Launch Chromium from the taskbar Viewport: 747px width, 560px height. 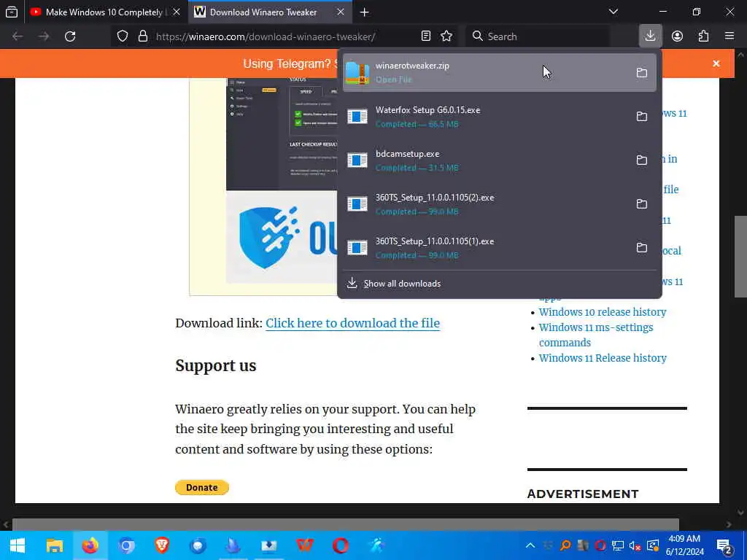coord(126,545)
